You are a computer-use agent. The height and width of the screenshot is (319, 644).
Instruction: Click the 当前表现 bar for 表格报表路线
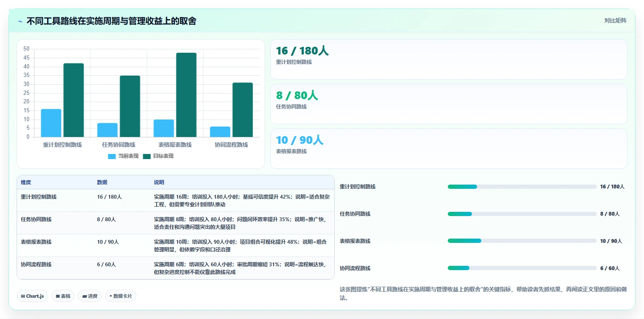click(x=164, y=128)
